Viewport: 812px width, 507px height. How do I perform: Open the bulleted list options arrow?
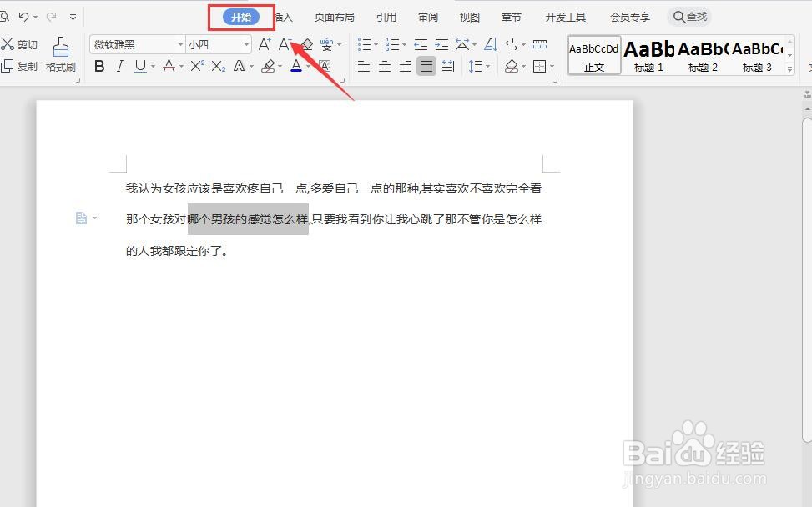tap(374, 44)
